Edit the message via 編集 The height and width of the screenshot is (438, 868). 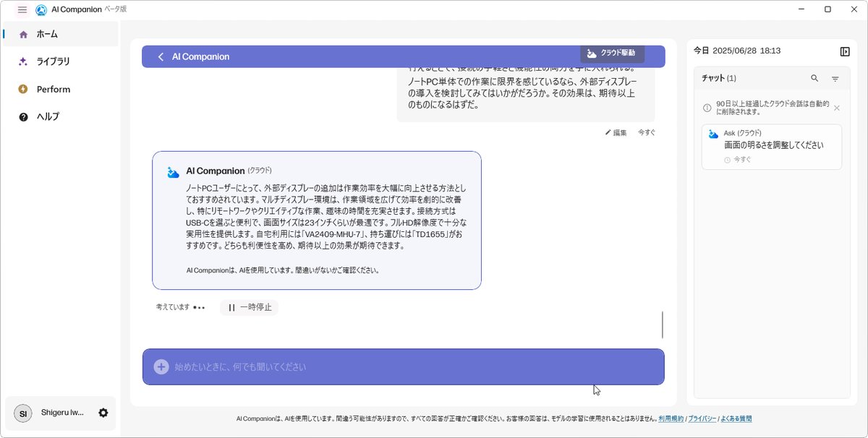(x=616, y=133)
